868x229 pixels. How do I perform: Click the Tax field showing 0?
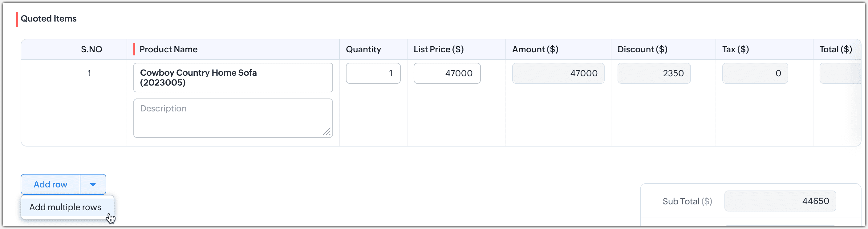pos(755,73)
